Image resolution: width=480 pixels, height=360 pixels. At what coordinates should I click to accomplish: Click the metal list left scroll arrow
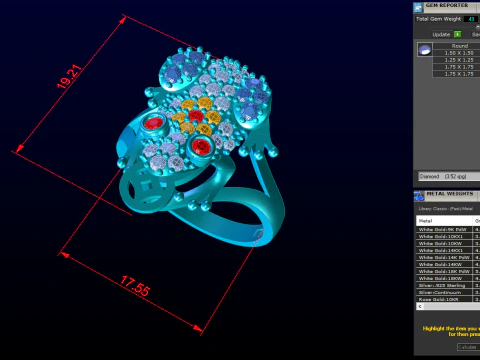[420, 306]
